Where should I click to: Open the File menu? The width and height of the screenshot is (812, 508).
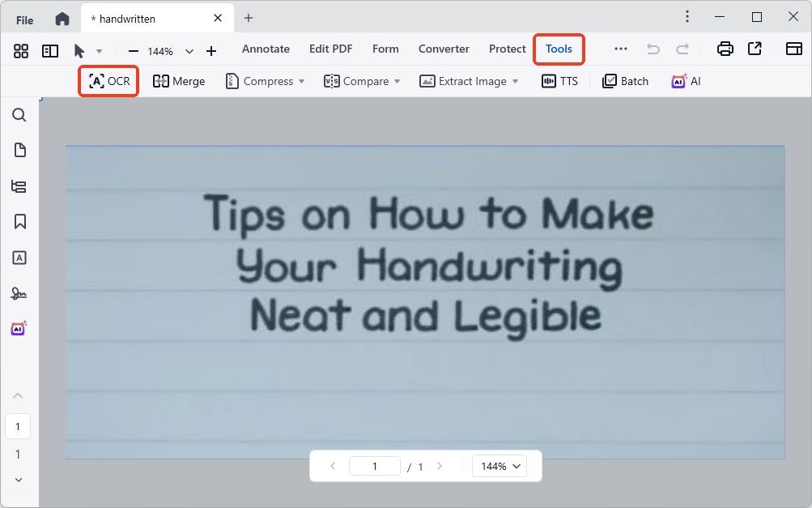click(x=25, y=20)
